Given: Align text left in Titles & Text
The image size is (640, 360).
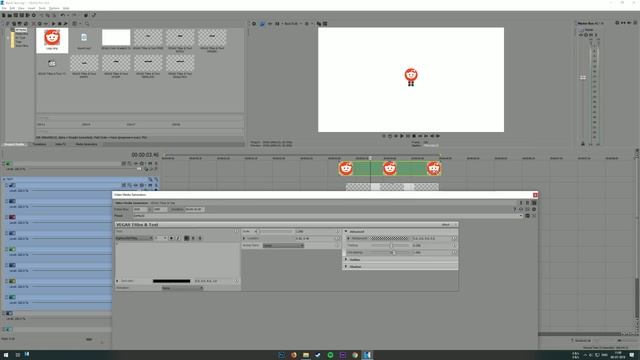Looking at the screenshot, I should pos(187,238).
